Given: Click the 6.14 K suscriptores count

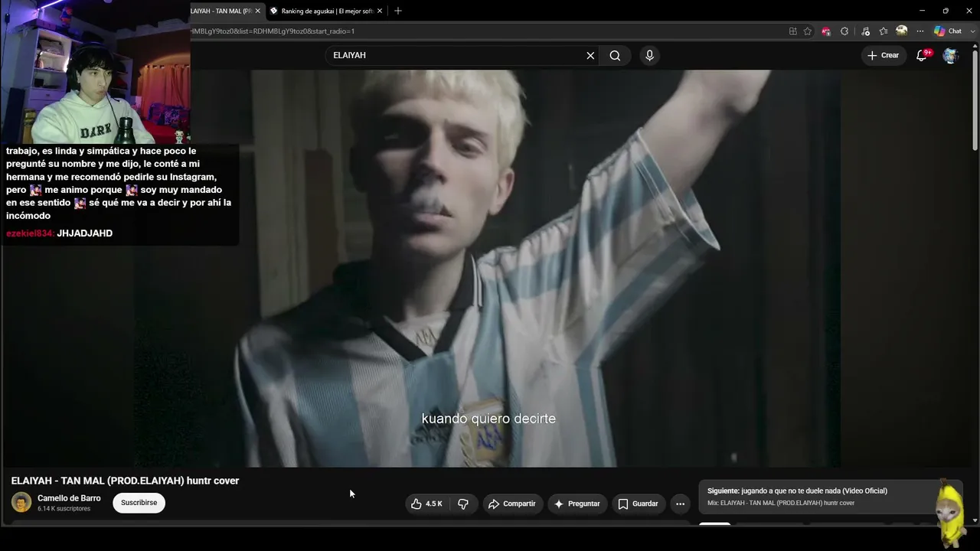Looking at the screenshot, I should pyautogui.click(x=64, y=509).
